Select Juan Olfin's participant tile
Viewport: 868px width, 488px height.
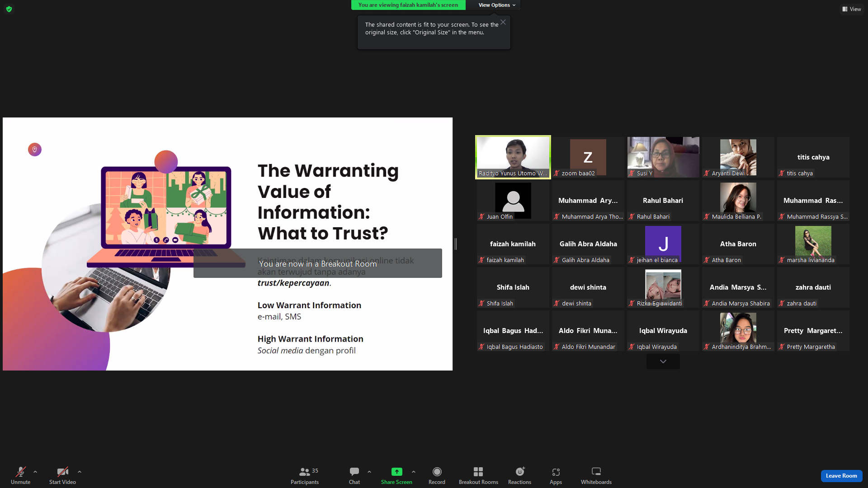click(x=513, y=201)
